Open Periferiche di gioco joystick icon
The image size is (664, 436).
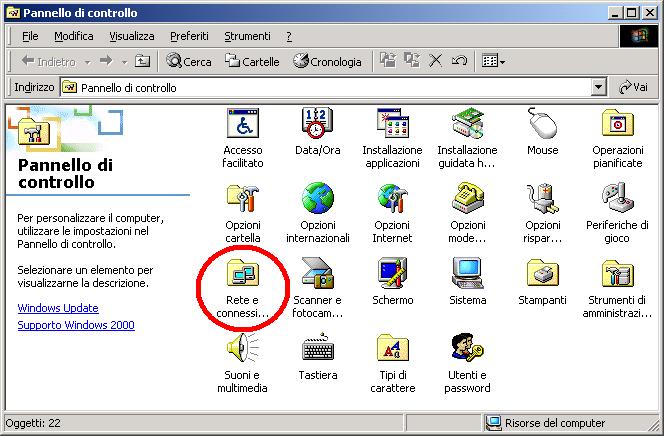pos(617,198)
